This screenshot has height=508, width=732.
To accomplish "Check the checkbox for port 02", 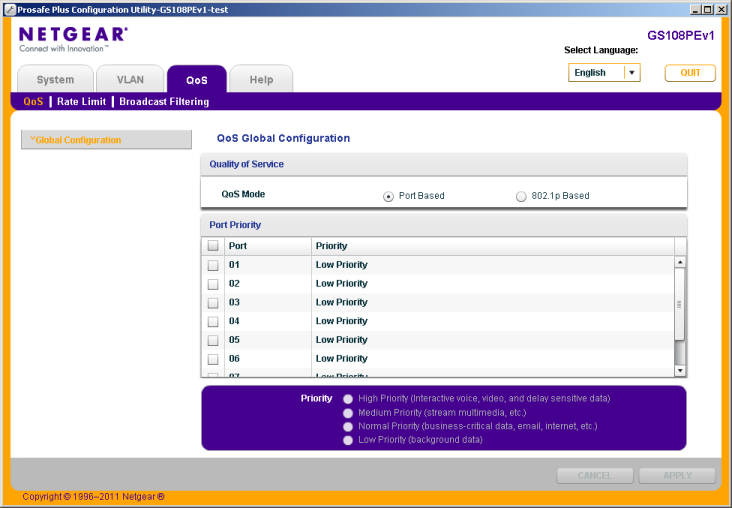I will (213, 284).
